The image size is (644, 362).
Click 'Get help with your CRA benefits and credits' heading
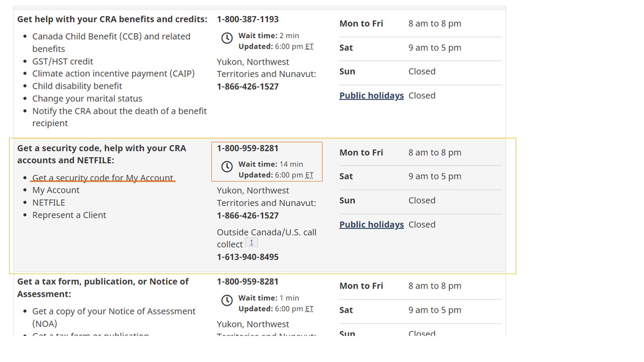pyautogui.click(x=112, y=19)
